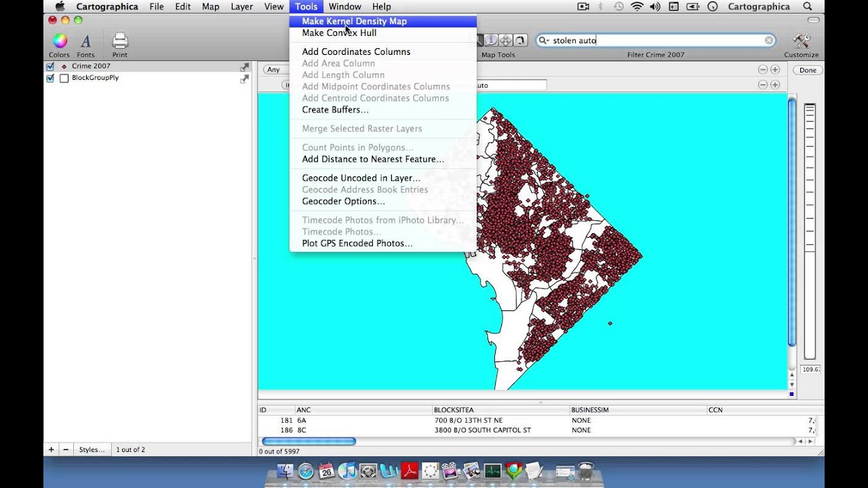Choose Create Buffers... menu item

pyautogui.click(x=383, y=110)
